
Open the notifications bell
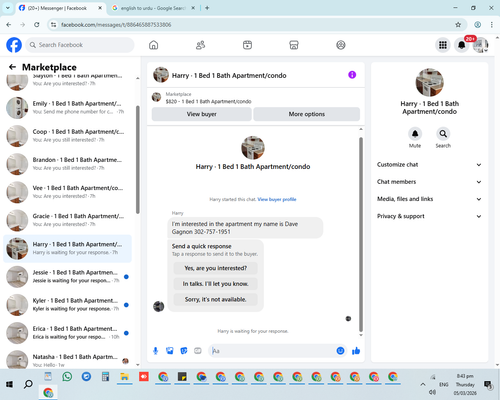tap(462, 45)
